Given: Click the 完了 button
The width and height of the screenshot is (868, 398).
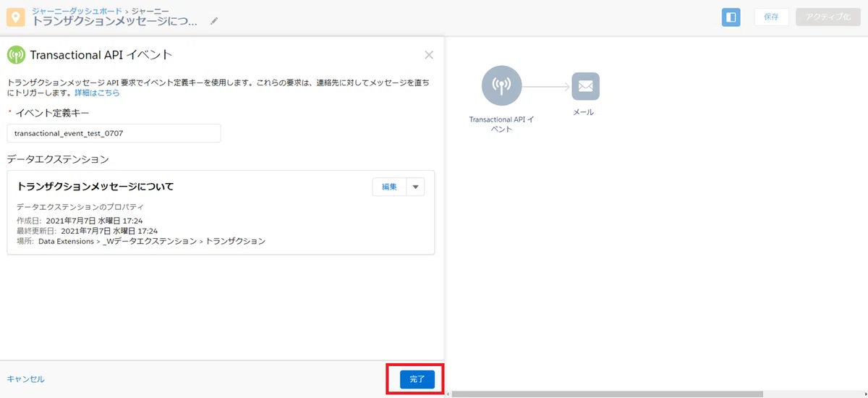Looking at the screenshot, I should click(x=417, y=379).
